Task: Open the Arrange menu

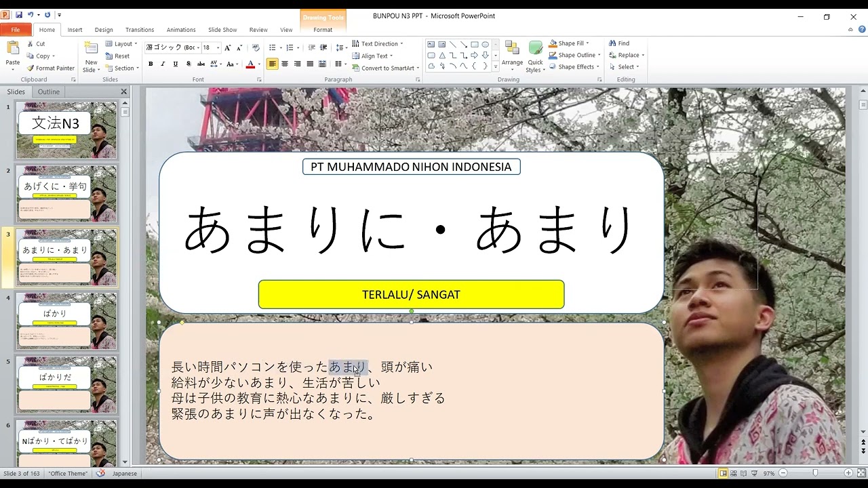Action: pyautogui.click(x=512, y=56)
